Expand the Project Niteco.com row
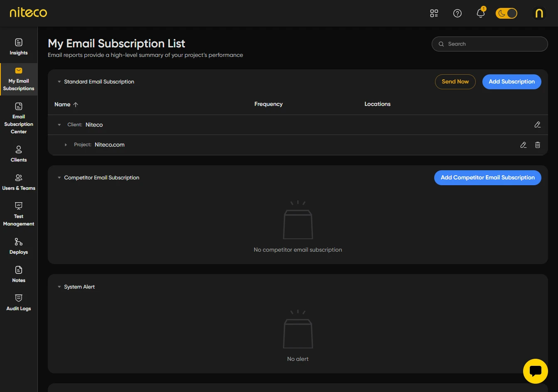Viewport: 558px width, 392px height. tap(66, 145)
